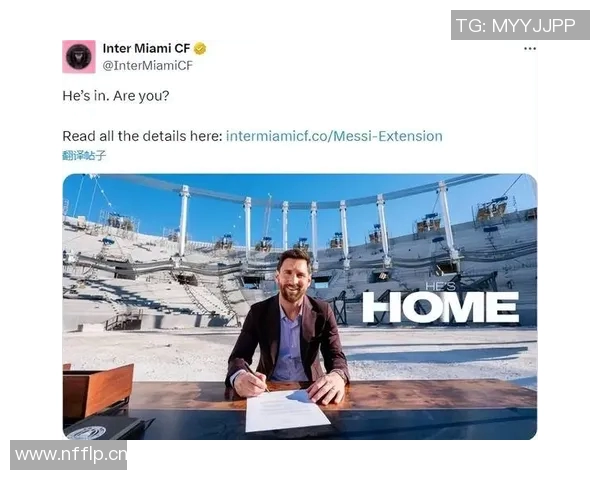Open the Inter Miami CF display name

coord(146,49)
